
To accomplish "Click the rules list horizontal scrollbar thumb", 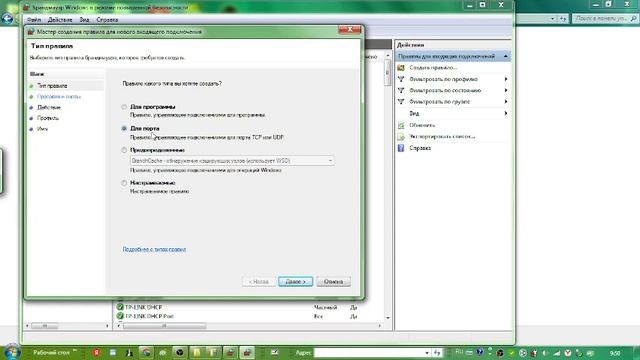I will 164,326.
